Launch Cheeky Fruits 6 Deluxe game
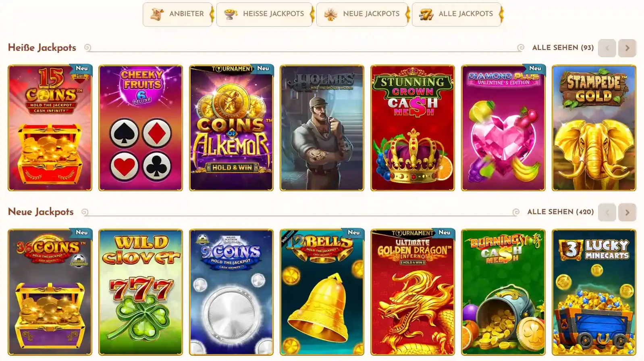 click(x=141, y=128)
